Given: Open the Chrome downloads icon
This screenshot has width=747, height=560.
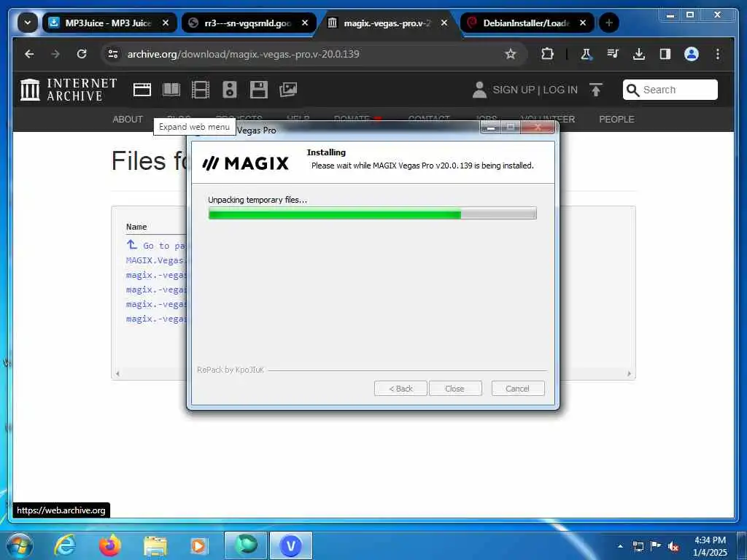Looking at the screenshot, I should pos(639,54).
